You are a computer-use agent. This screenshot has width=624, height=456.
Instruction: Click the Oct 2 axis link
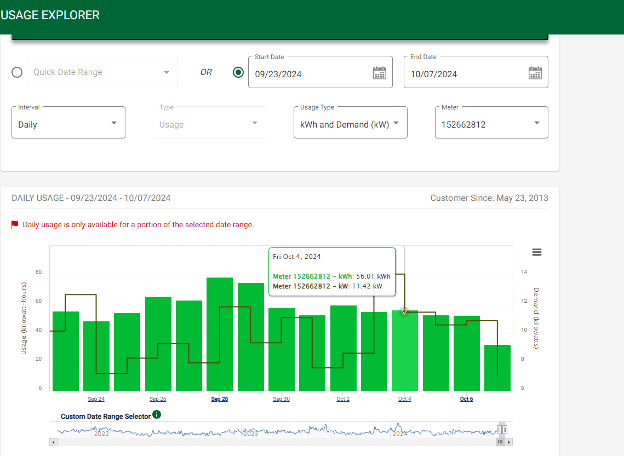pos(343,399)
